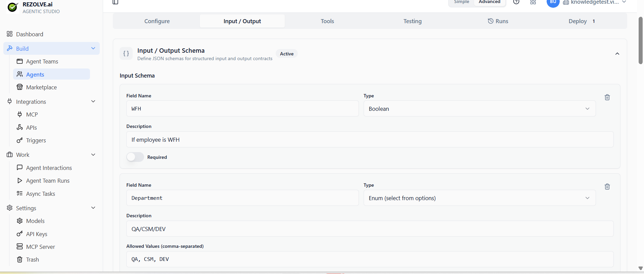Click the Agents people icon
The height and width of the screenshot is (274, 644).
click(20, 74)
